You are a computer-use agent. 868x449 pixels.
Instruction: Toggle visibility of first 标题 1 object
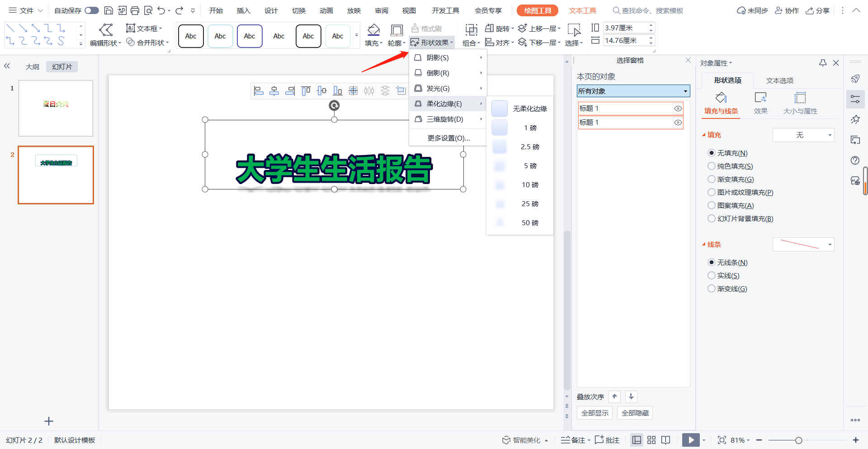point(678,109)
